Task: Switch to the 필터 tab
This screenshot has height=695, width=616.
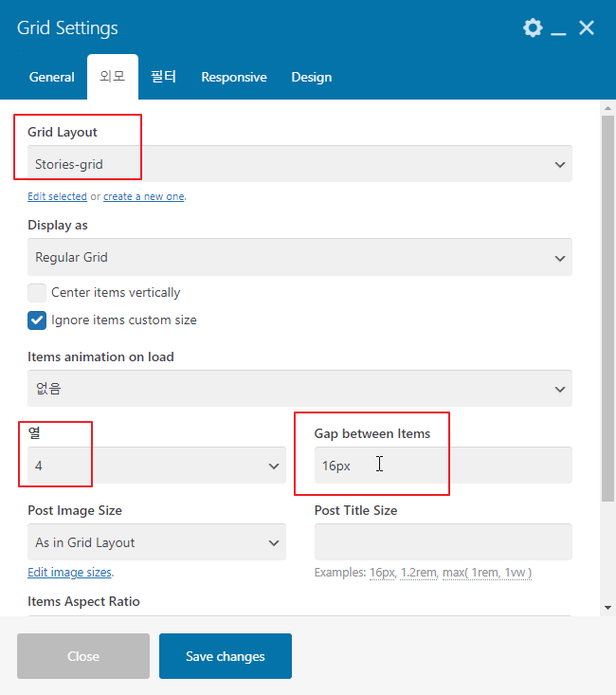Action: click(164, 78)
